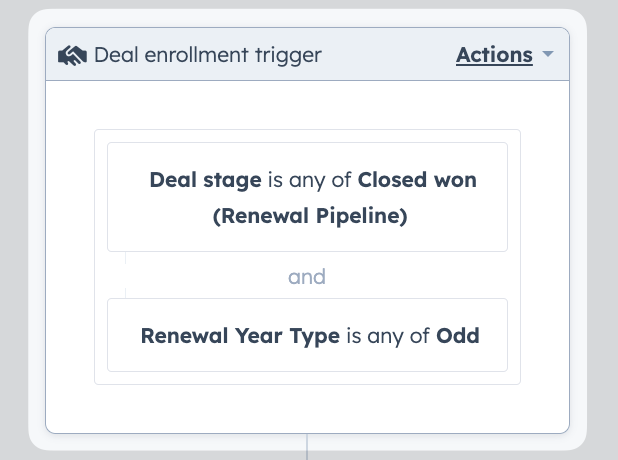Viewport: 618px width, 460px height.
Task: Open the Actions menu link
Action: click(494, 55)
